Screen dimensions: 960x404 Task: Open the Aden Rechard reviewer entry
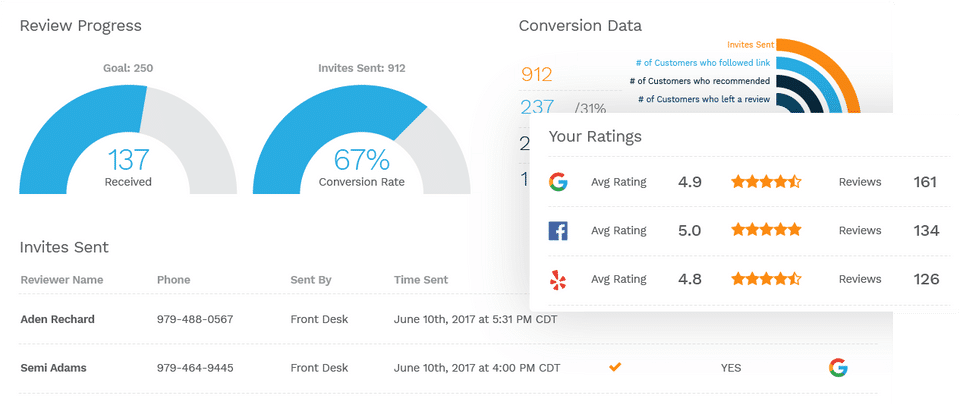point(58,320)
